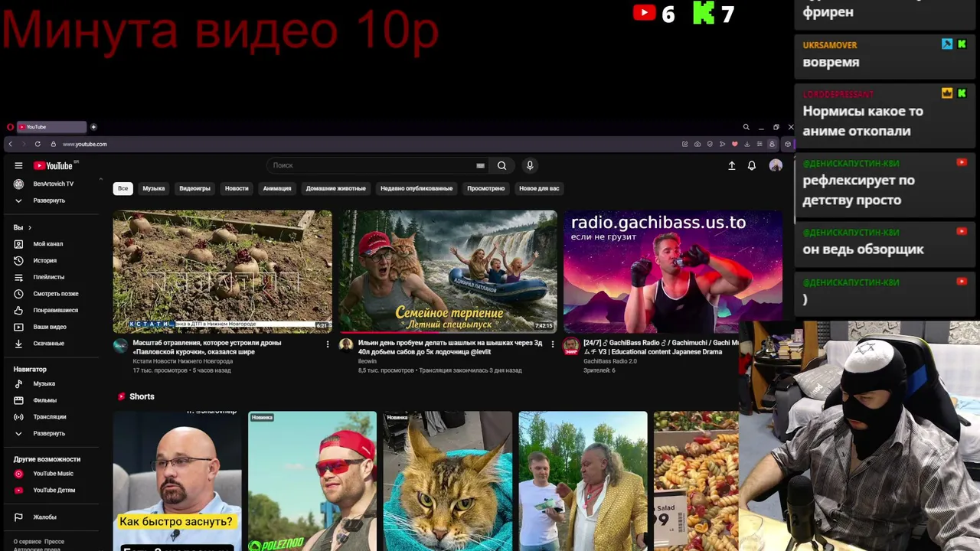Open more options for Масштаб отравления video

click(328, 344)
